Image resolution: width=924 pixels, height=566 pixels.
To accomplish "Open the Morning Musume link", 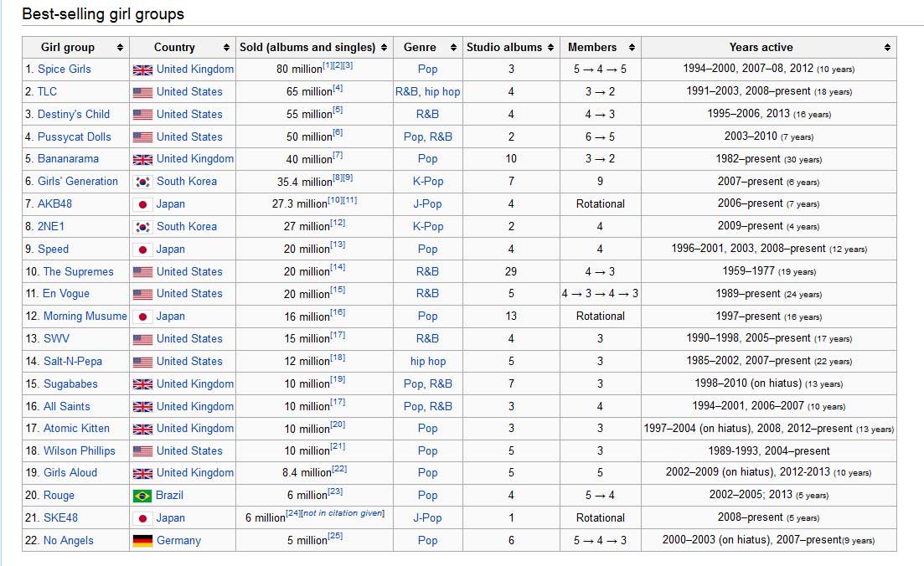I will coord(85,316).
